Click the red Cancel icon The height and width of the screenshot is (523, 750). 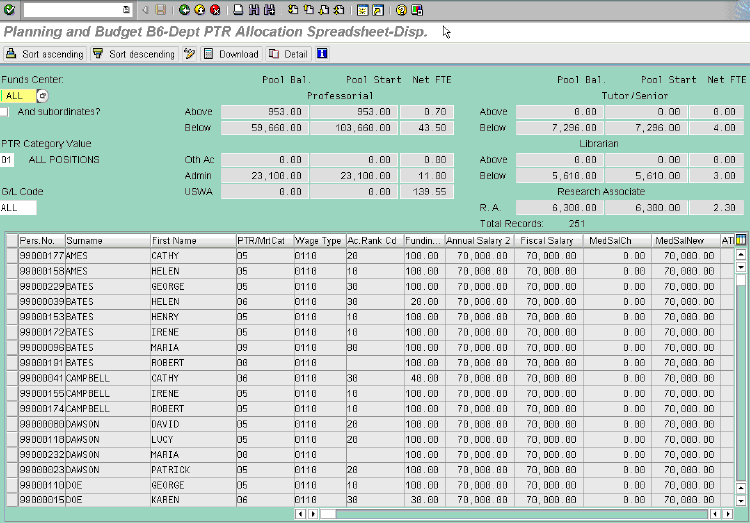(x=215, y=10)
